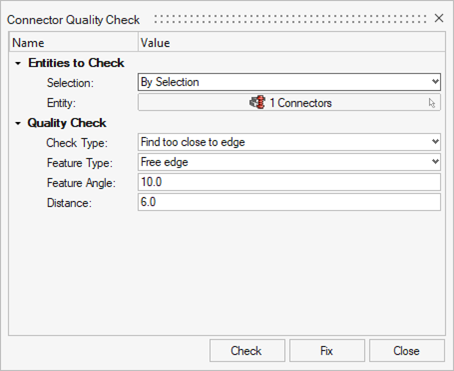Click the 'Entity:' label

tap(61, 103)
